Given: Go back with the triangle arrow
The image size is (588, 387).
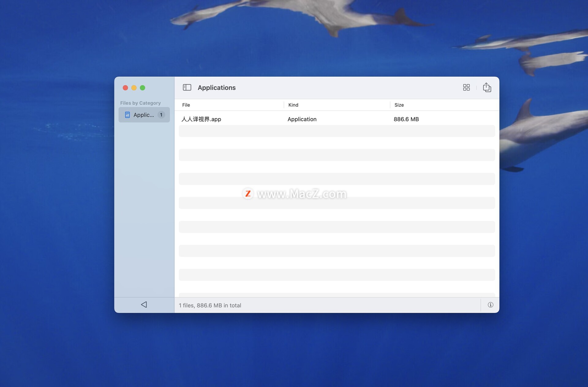Looking at the screenshot, I should (x=144, y=305).
